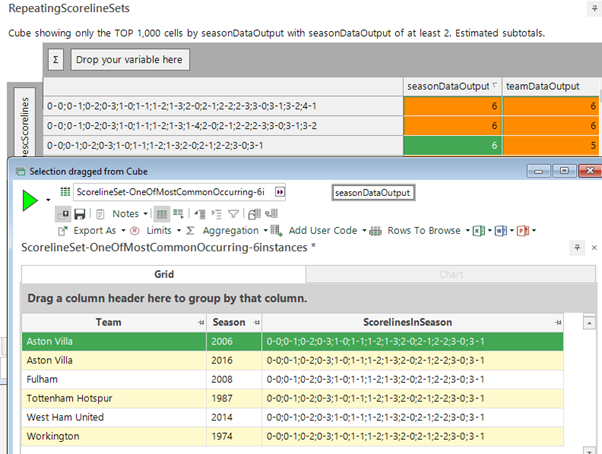
Task: Click the purple arrow at the name field's end
Action: click(280, 192)
